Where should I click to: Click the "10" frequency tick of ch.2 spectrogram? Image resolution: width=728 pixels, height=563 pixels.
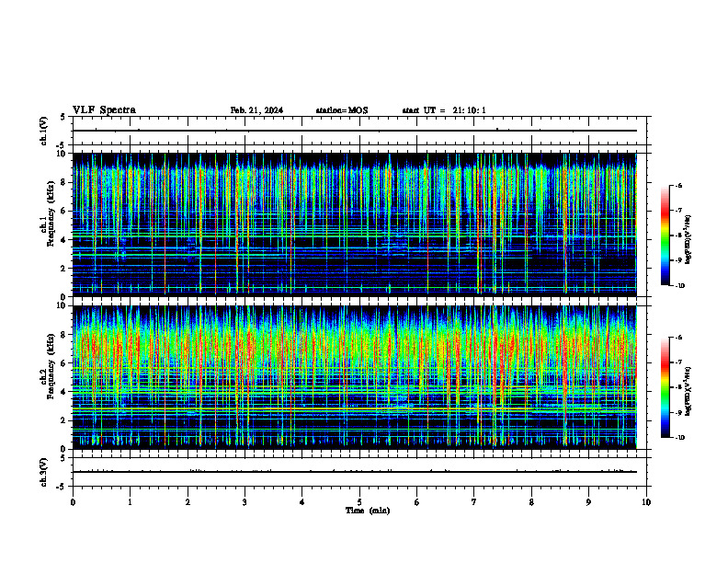click(63, 306)
